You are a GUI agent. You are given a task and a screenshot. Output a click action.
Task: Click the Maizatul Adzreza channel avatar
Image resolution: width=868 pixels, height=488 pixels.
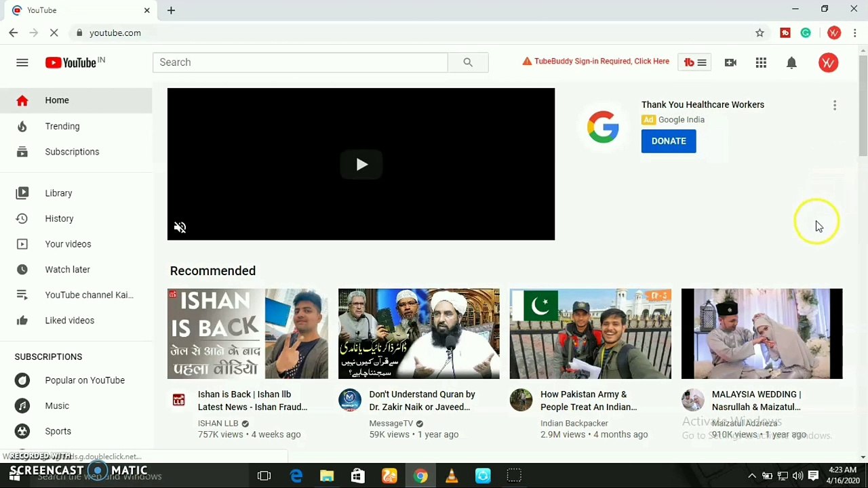click(692, 400)
